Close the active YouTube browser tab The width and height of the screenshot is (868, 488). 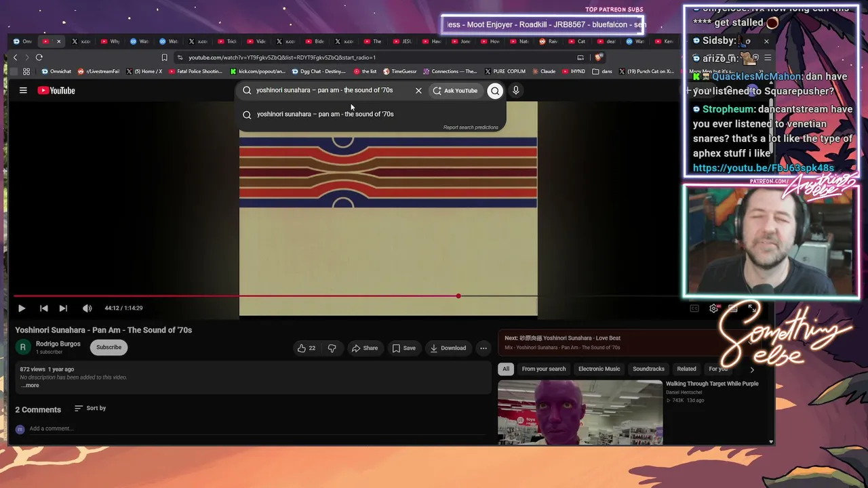click(58, 41)
